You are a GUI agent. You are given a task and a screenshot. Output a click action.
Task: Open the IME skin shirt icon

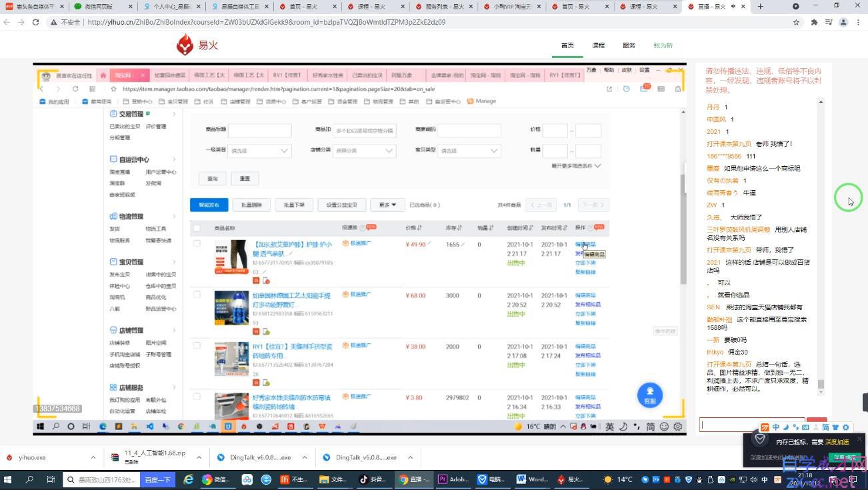pos(835,427)
